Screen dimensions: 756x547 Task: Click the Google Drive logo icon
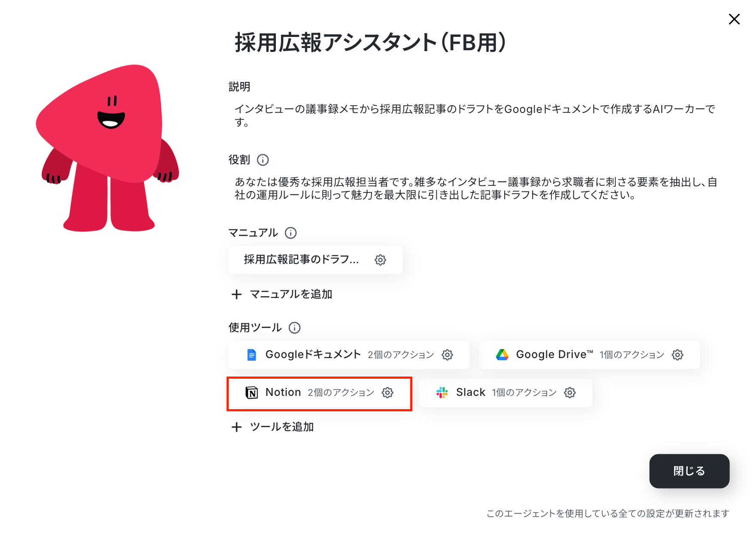pos(502,355)
